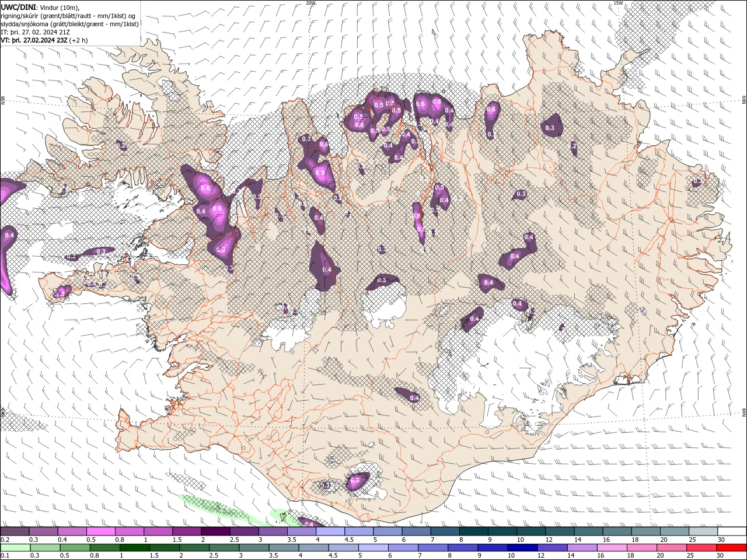Click the 15W longitude label
The height and width of the screenshot is (560, 747).
click(618, 3)
